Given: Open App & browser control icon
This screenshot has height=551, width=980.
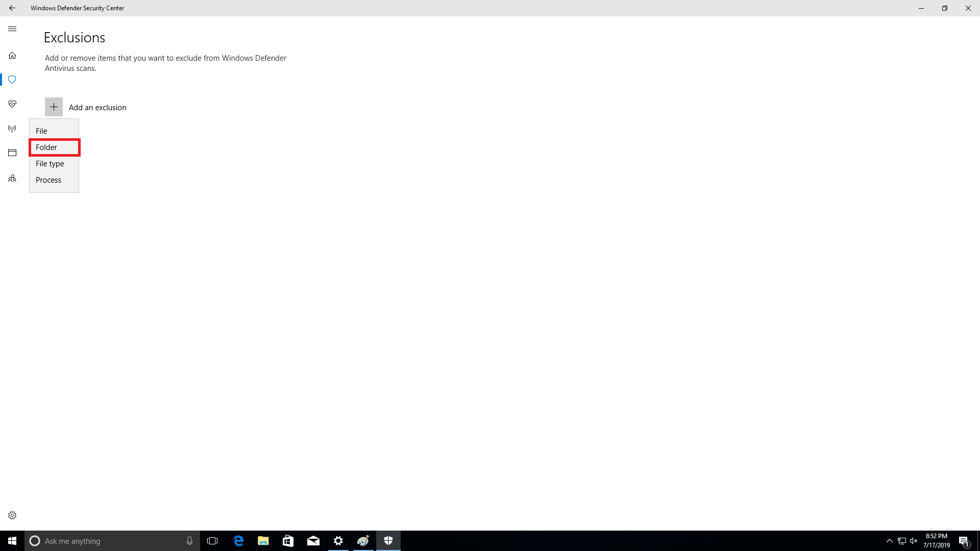Looking at the screenshot, I should click(x=12, y=153).
